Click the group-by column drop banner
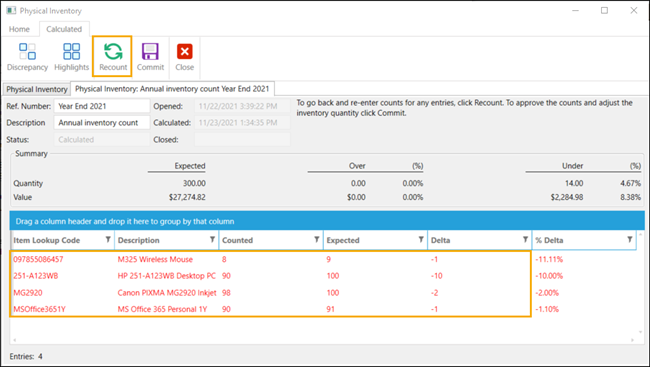This screenshot has height=367, width=650. [x=327, y=221]
